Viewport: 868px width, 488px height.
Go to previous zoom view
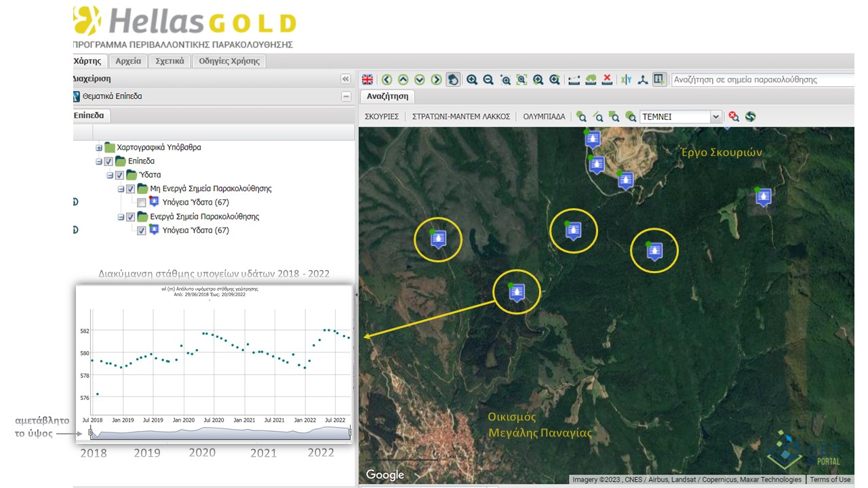tap(538, 79)
